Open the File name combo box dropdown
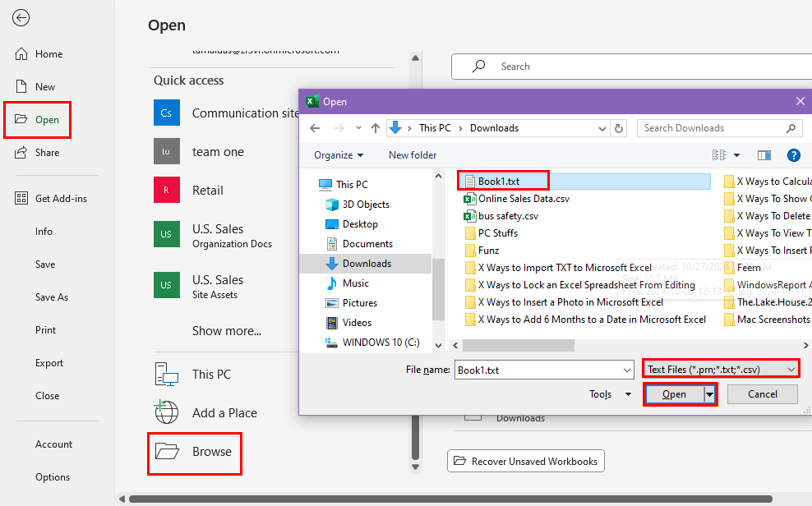812x506 pixels. tap(626, 370)
